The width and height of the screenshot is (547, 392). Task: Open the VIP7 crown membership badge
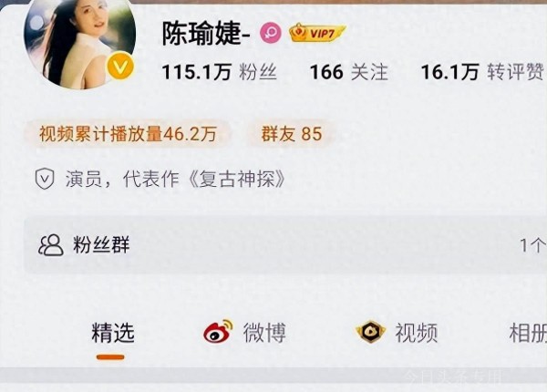point(317,33)
